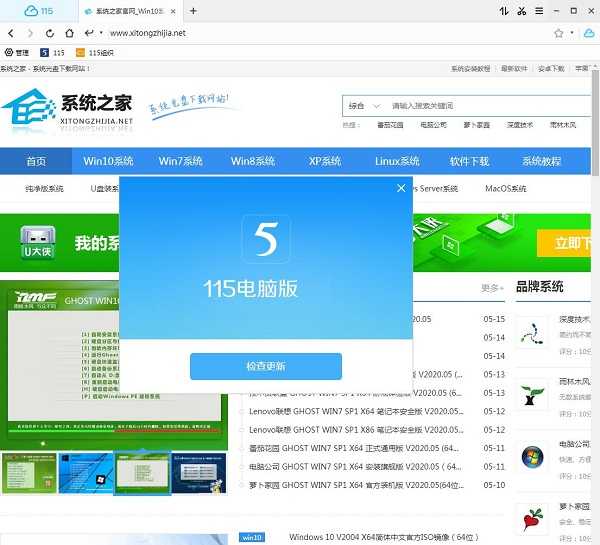The height and width of the screenshot is (545, 600).
Task: Open 电脑公司 GHOST WIN7 SP1 X64 entry
Action: click(x=355, y=467)
